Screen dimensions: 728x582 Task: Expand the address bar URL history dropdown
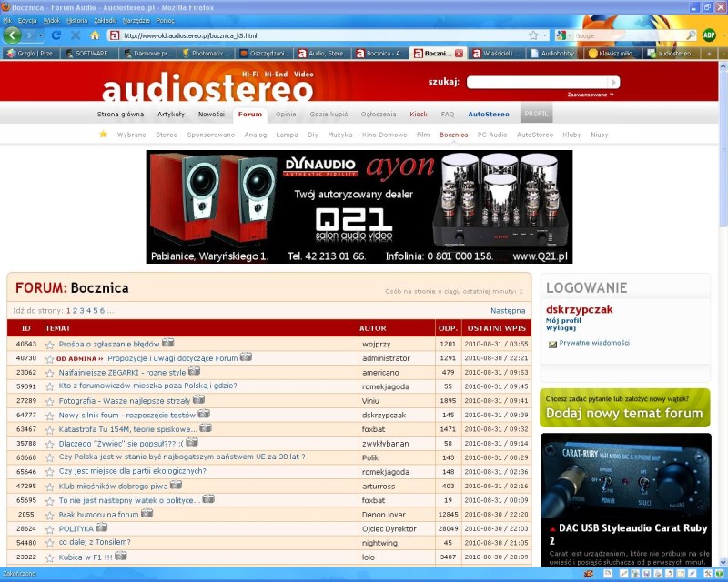coord(545,35)
